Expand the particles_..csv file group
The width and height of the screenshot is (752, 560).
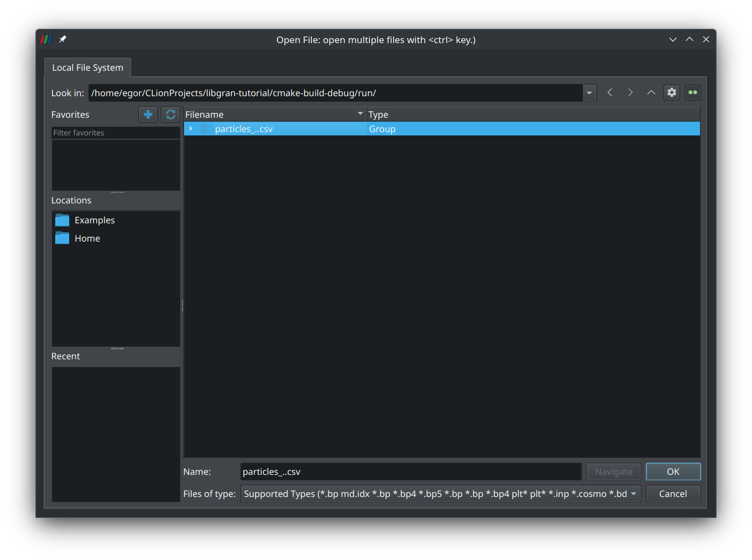(x=191, y=129)
